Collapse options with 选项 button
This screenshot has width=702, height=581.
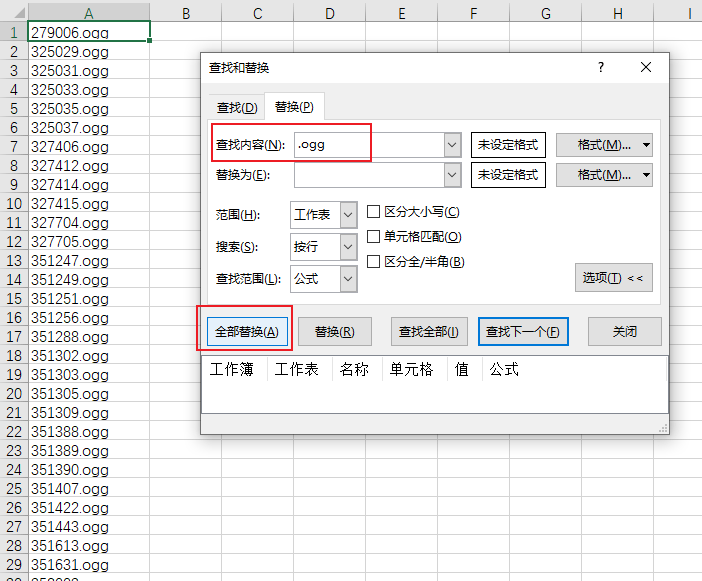point(613,277)
